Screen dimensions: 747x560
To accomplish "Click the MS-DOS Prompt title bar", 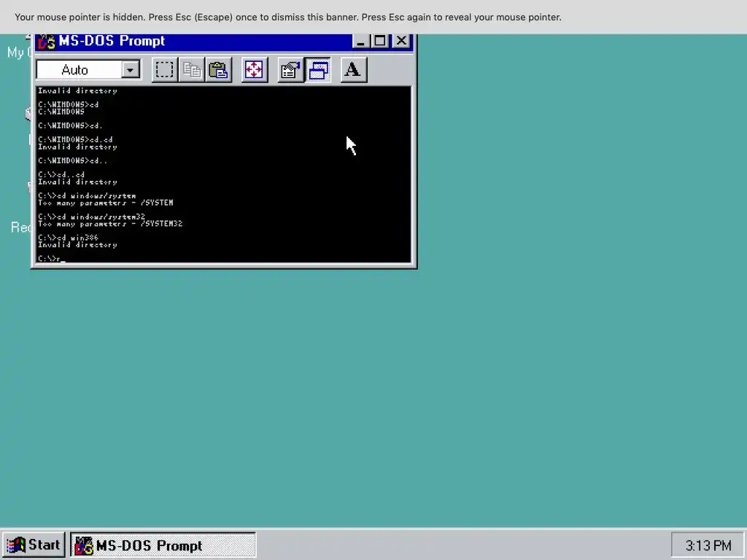I will (224, 42).
